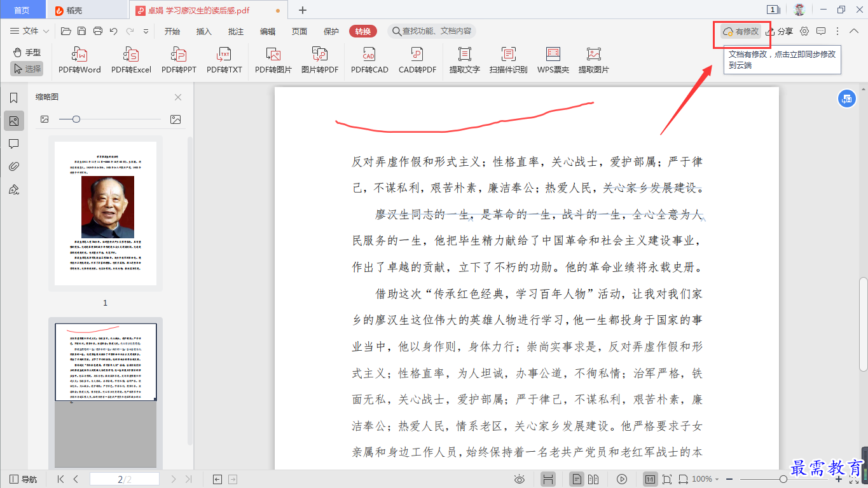The width and height of the screenshot is (868, 488).
Task: Click the 查找功能、文档内容 search box
Action: click(x=432, y=31)
